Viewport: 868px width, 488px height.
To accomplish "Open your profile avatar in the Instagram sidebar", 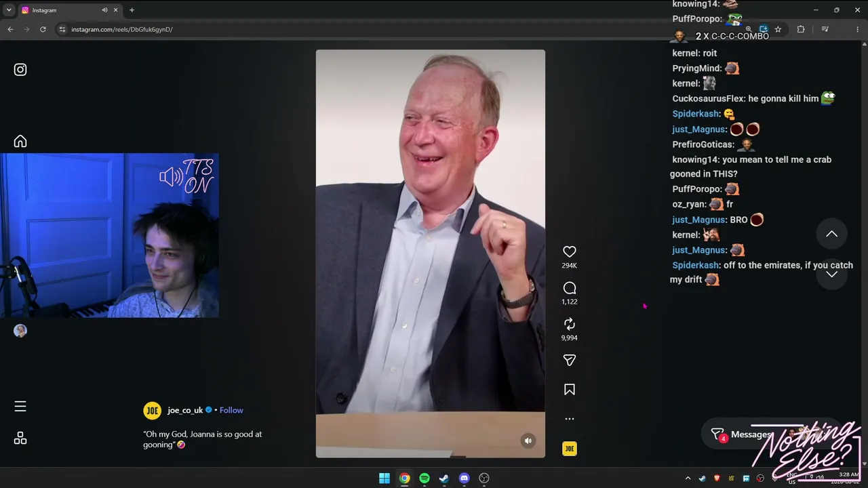I will pos(20,331).
